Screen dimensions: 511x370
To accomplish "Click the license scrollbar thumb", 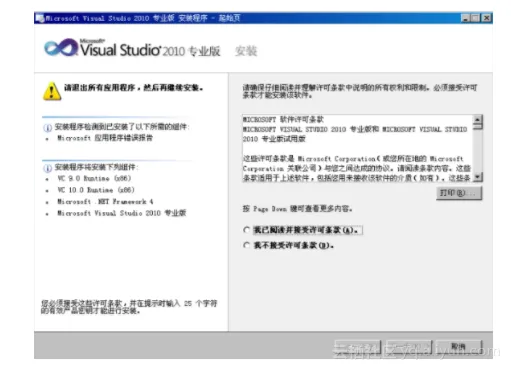I will tap(478, 126).
